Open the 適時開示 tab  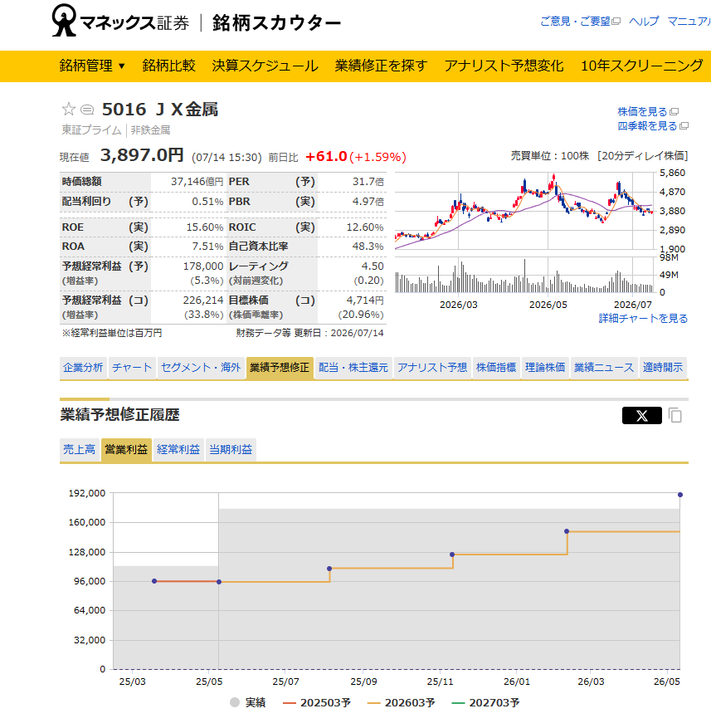(663, 368)
